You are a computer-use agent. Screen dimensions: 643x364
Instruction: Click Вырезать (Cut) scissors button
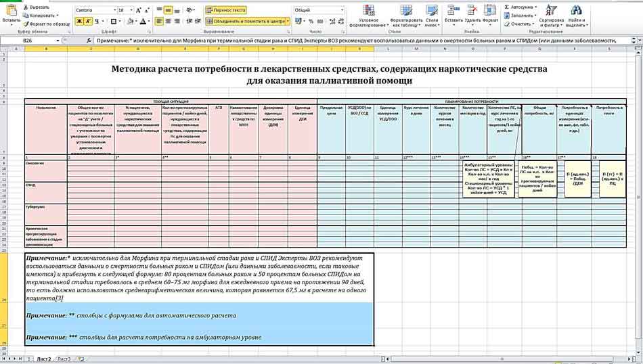click(x=37, y=7)
